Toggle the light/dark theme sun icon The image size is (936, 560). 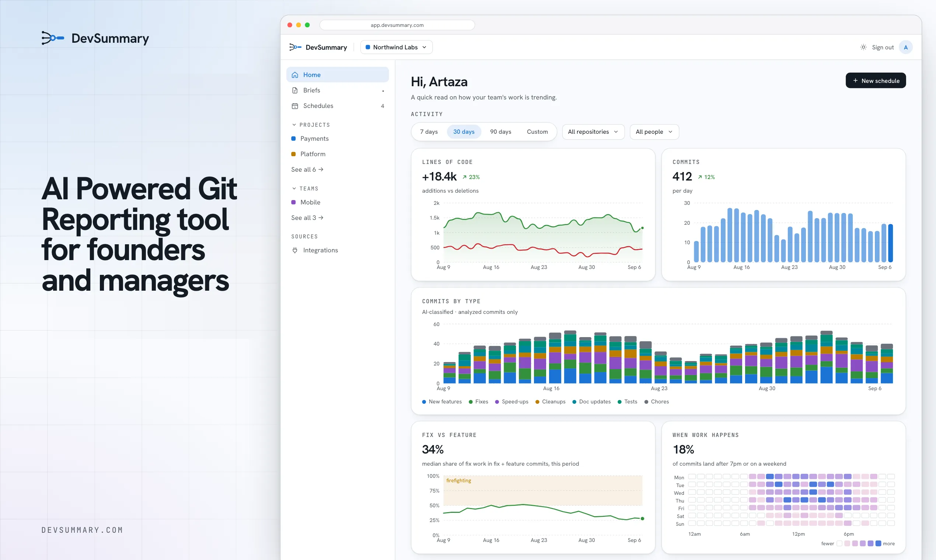(x=863, y=47)
